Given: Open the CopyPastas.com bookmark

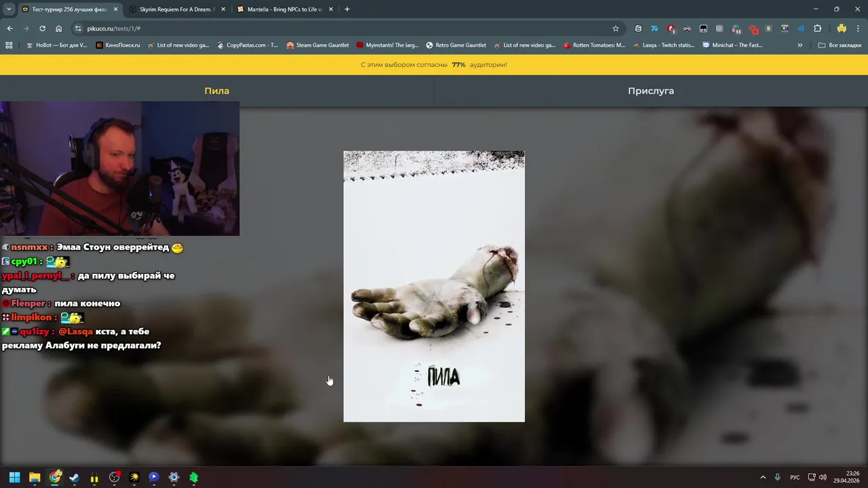Looking at the screenshot, I should [248, 45].
